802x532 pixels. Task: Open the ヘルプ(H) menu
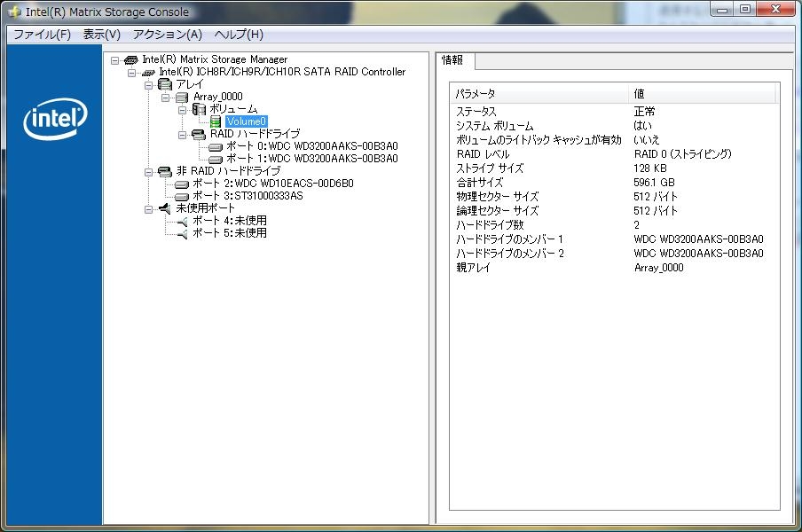[239, 35]
